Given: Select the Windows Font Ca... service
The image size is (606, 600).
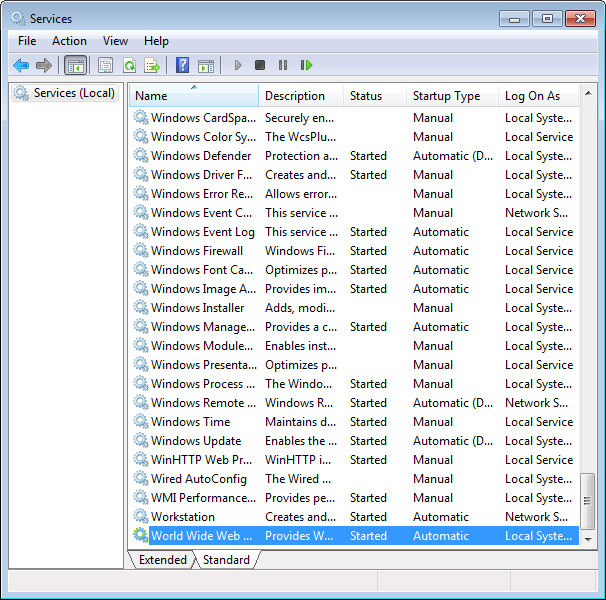Looking at the screenshot, I should [354, 269].
